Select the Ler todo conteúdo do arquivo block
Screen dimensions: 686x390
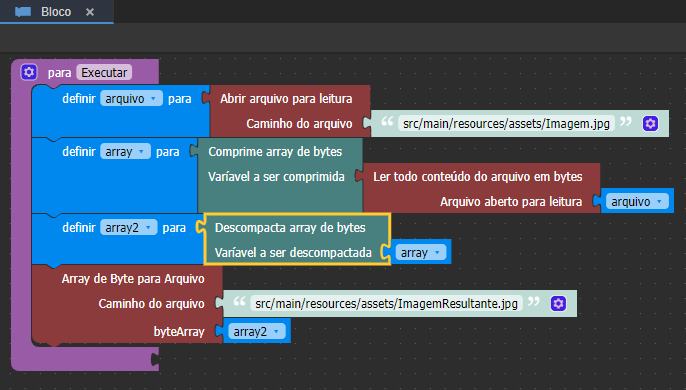coord(478,176)
